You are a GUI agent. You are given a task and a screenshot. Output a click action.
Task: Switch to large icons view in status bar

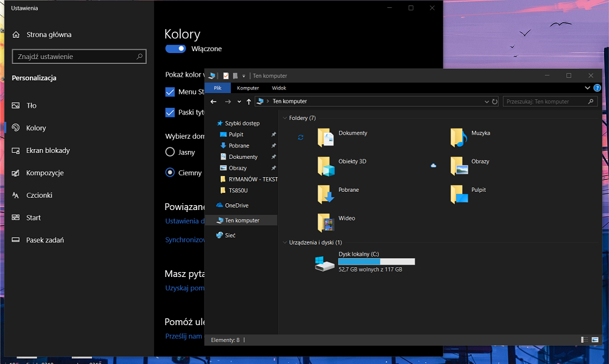click(595, 340)
